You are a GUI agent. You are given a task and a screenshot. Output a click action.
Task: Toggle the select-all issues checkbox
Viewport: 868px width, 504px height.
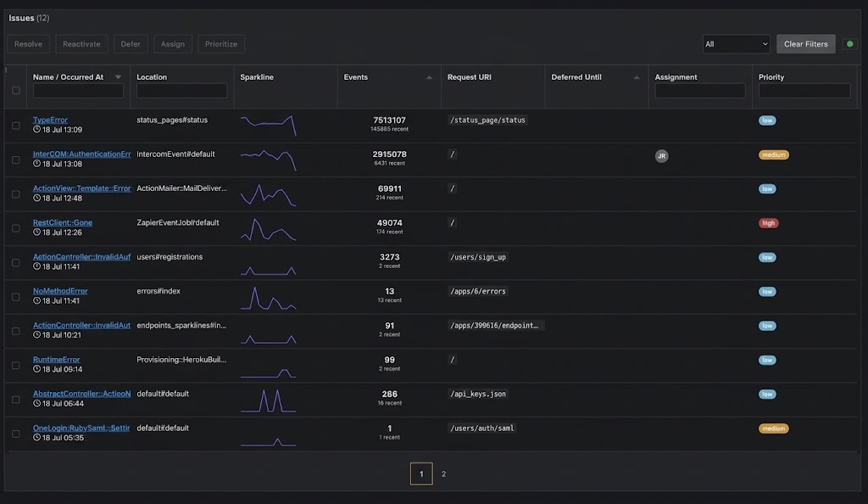click(x=15, y=90)
